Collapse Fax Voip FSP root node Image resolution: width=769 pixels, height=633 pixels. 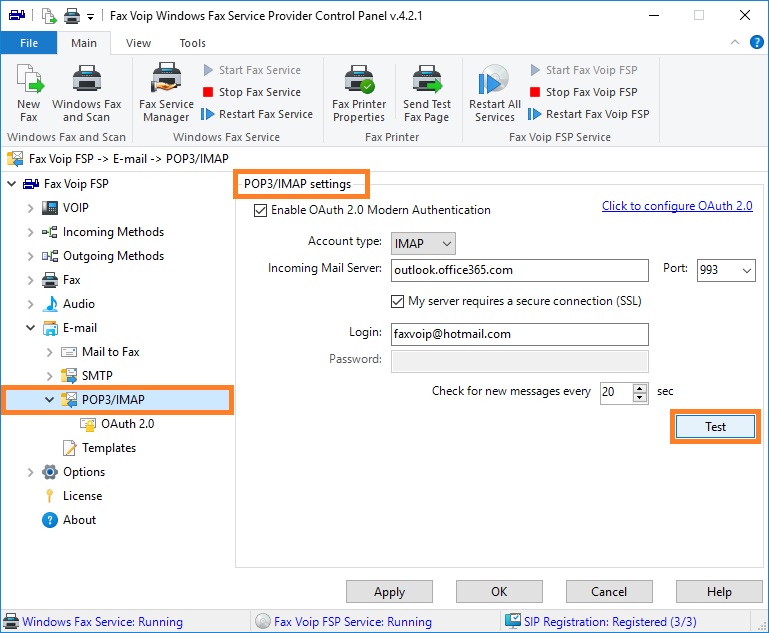11,184
